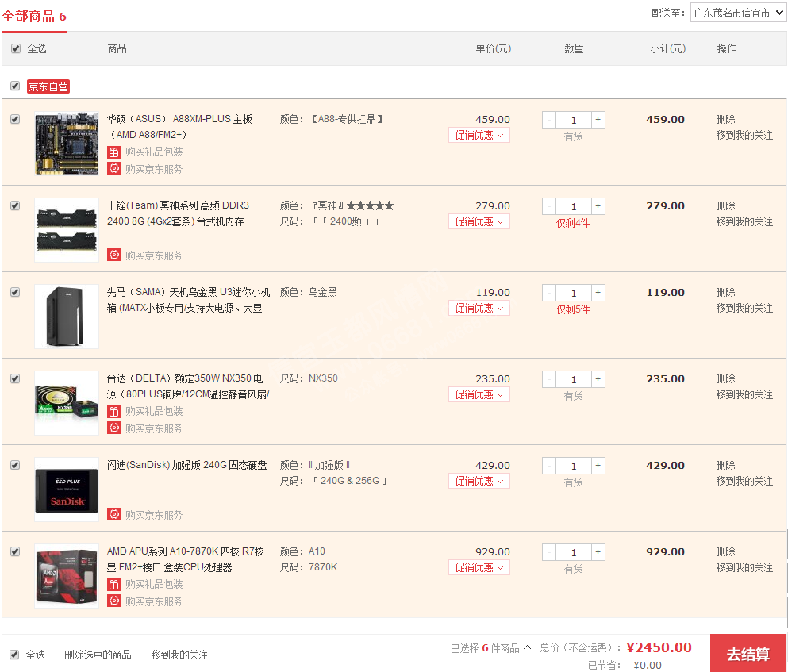Image resolution: width=788 pixels, height=672 pixels.
Task: Delete the SanDisk SSD from cart
Action: 725,465
